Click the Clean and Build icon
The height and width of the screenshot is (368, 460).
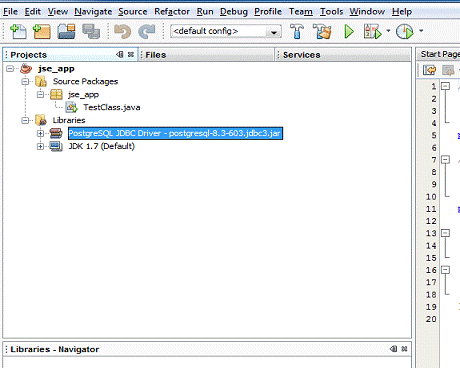pyautogui.click(x=322, y=31)
